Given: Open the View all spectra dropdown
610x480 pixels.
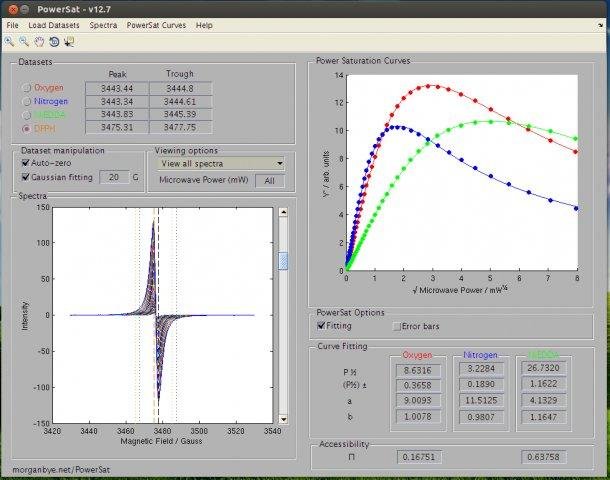Looking at the screenshot, I should pyautogui.click(x=221, y=164).
